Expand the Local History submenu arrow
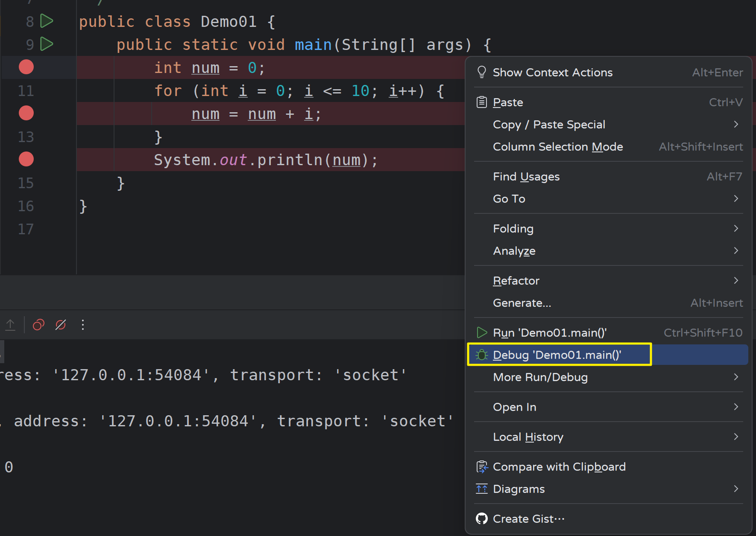The image size is (756, 536). [736, 437]
